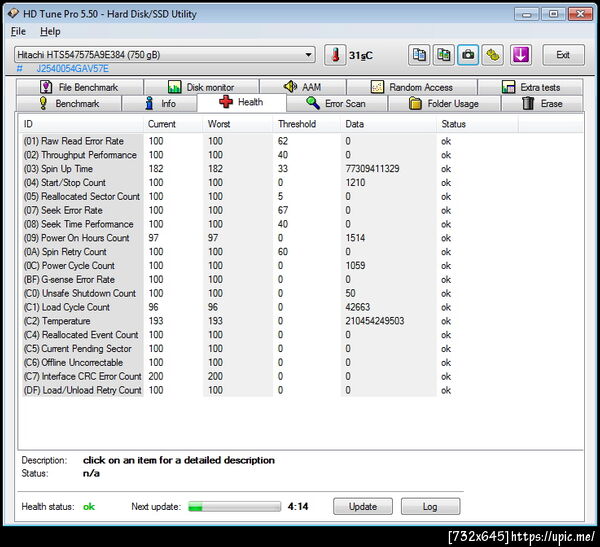Screen dimensions: 600x547
Task: Open the Help menu
Action: click(x=50, y=31)
